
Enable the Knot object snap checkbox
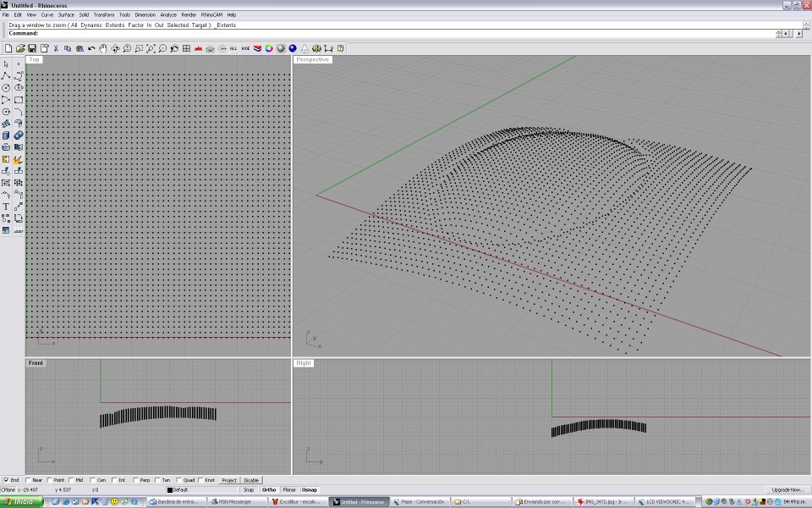click(x=200, y=480)
